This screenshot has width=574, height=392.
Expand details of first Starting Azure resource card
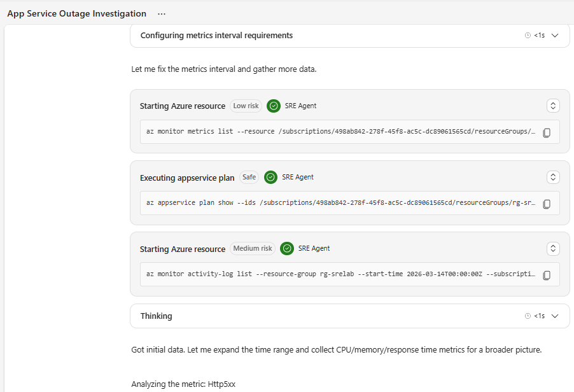pos(552,106)
